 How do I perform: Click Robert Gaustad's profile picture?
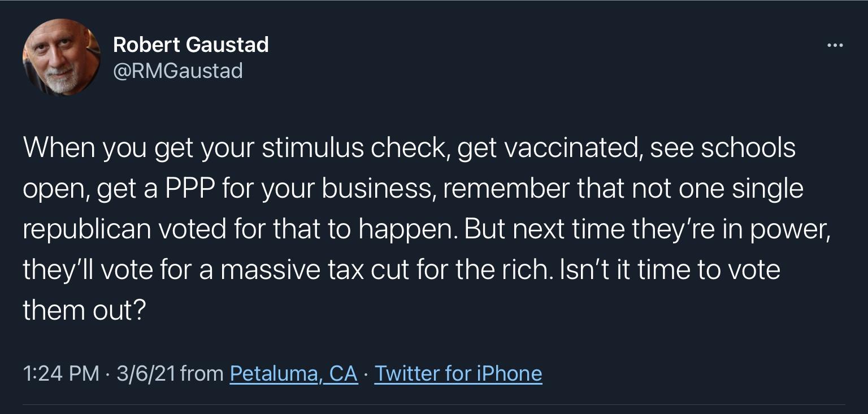60,58
